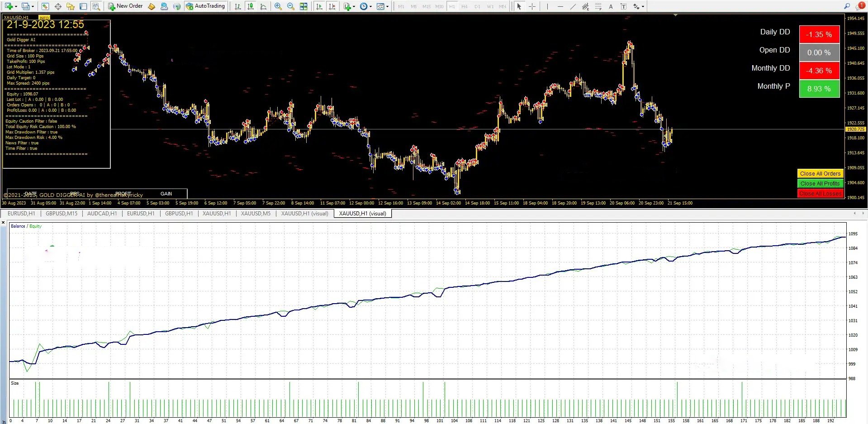Screen dimensions: 868x424
Task: Zoom in on the chart
Action: coord(278,6)
